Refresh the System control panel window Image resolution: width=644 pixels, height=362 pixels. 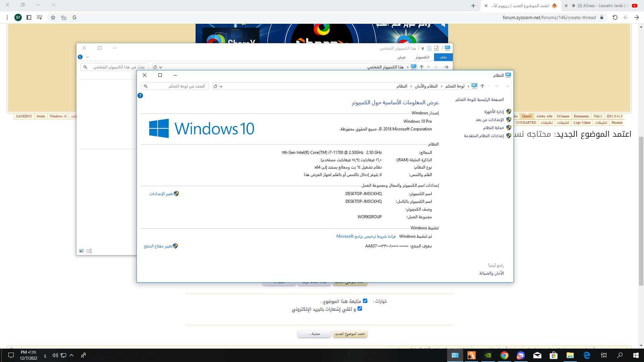[x=215, y=86]
